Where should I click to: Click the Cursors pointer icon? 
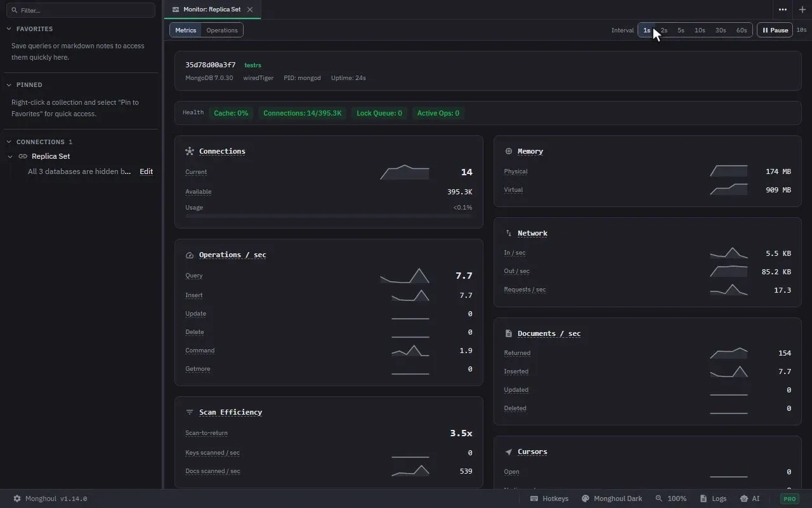point(508,452)
